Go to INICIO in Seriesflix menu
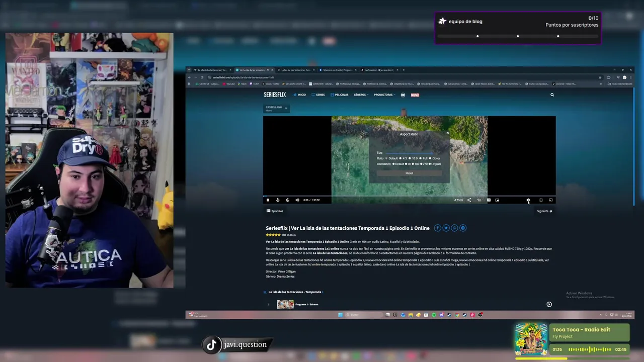 click(x=300, y=95)
